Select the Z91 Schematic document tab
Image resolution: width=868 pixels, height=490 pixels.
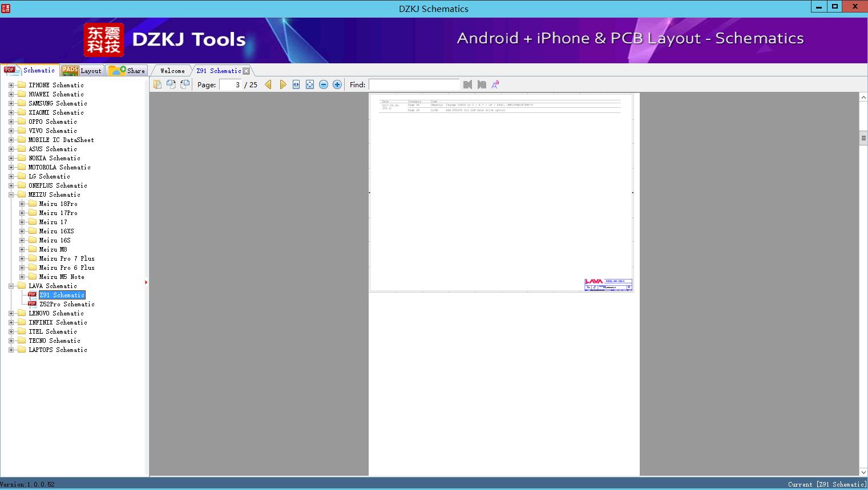pos(219,71)
